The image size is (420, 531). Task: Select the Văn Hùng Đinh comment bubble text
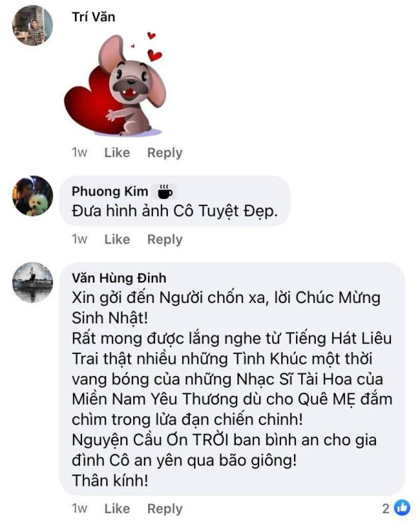coord(232,389)
